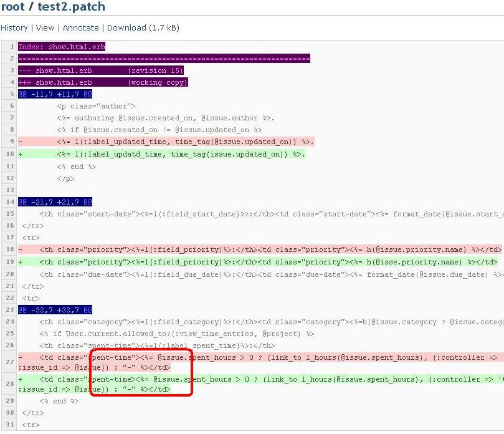Click the '@@ -11,7 +11,7 @@' hunk header
This screenshot has width=504, height=434.
pyautogui.click(x=55, y=94)
